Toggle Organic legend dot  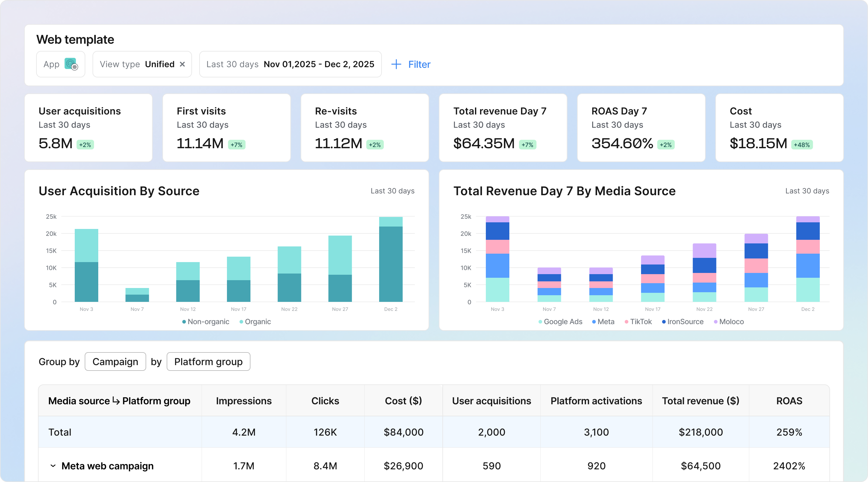pyautogui.click(x=241, y=322)
